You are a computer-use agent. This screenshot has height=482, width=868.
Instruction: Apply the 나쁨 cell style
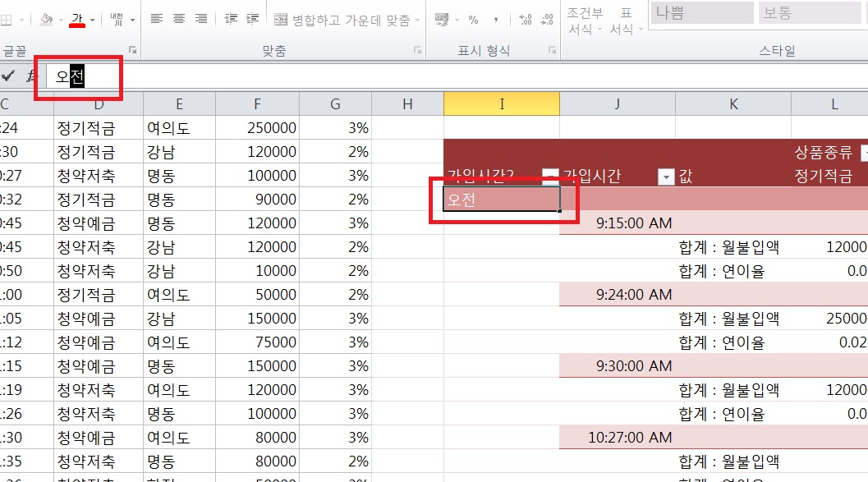click(700, 12)
